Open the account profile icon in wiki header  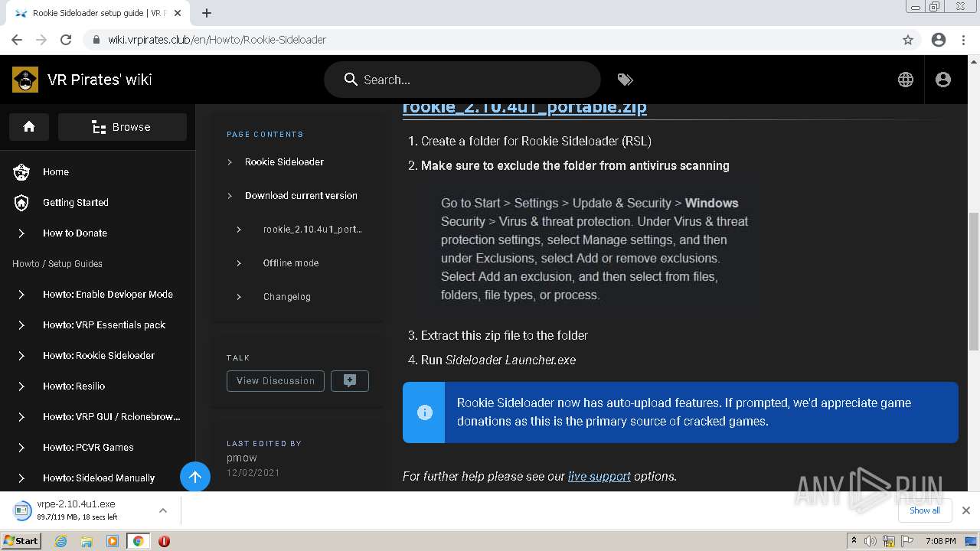pos(943,80)
